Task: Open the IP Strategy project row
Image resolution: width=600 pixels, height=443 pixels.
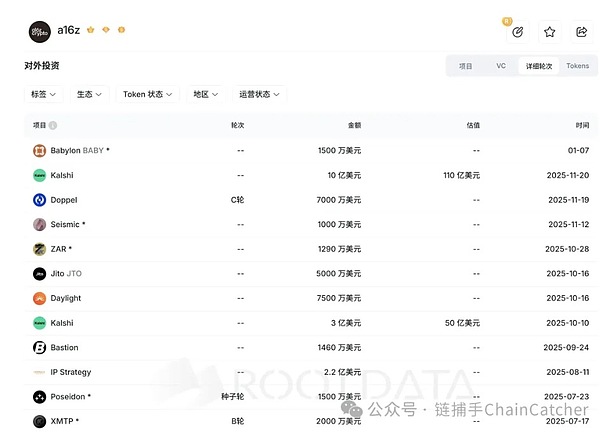Action: (70, 372)
